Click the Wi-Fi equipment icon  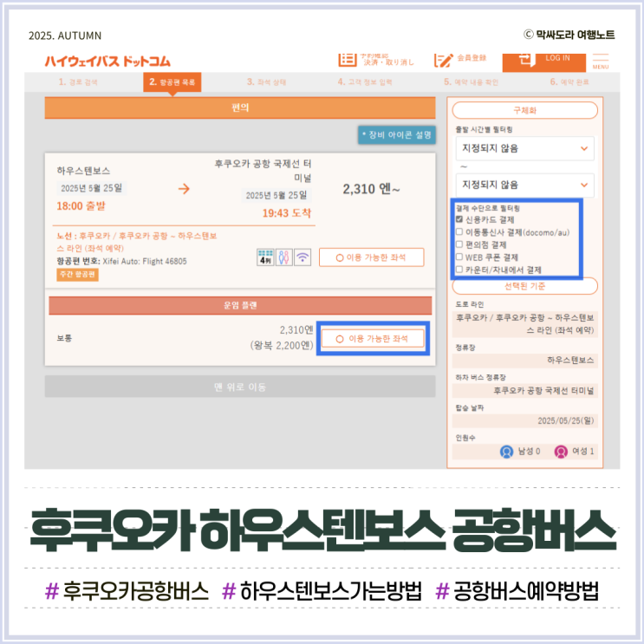(x=302, y=257)
